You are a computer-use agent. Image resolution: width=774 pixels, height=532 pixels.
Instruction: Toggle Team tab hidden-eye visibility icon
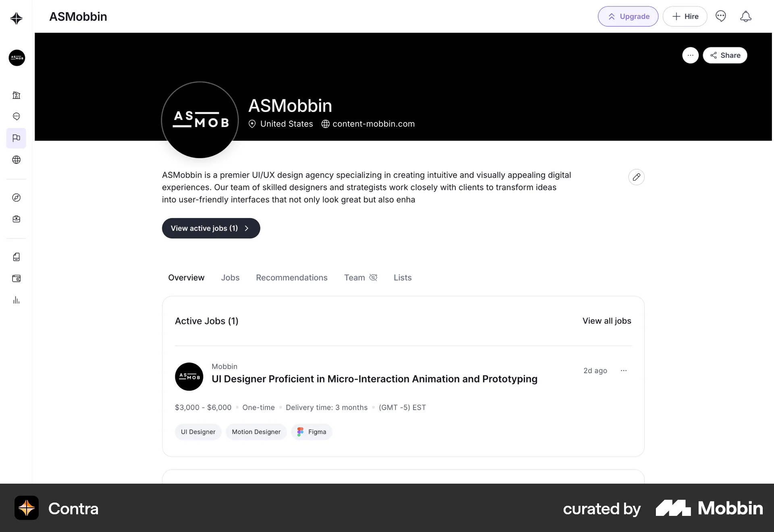tap(373, 277)
